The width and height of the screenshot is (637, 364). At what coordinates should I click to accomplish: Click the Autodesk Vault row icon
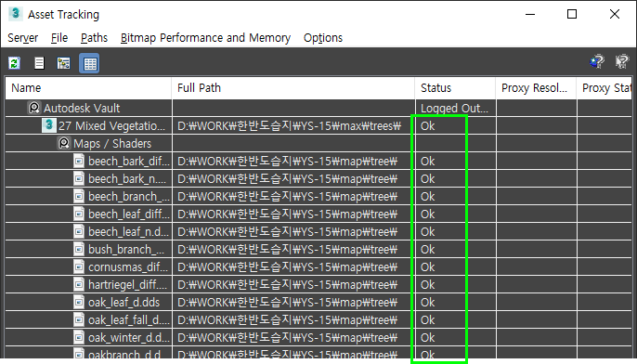click(x=34, y=108)
